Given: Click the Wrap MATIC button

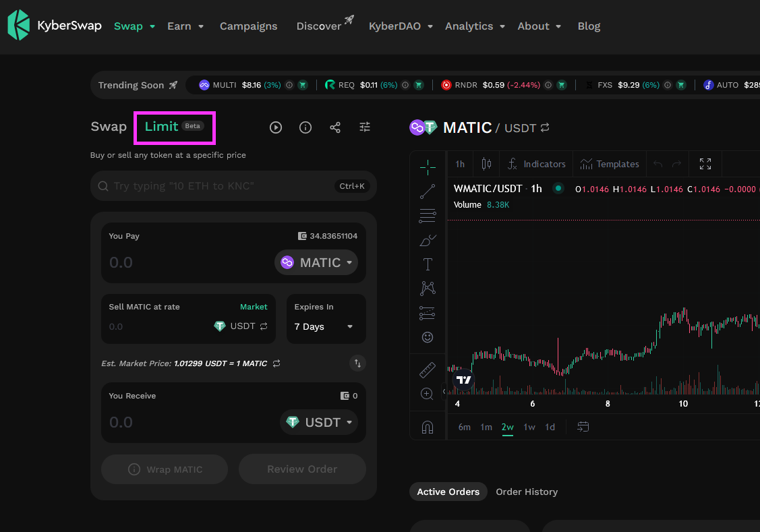Looking at the screenshot, I should tap(165, 469).
